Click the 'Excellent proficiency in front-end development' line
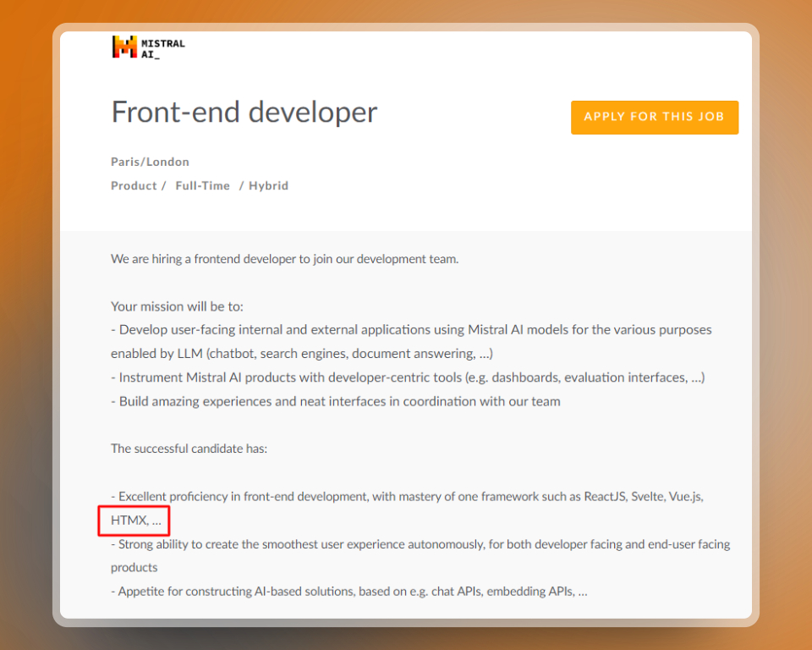The height and width of the screenshot is (650, 812). [x=407, y=497]
